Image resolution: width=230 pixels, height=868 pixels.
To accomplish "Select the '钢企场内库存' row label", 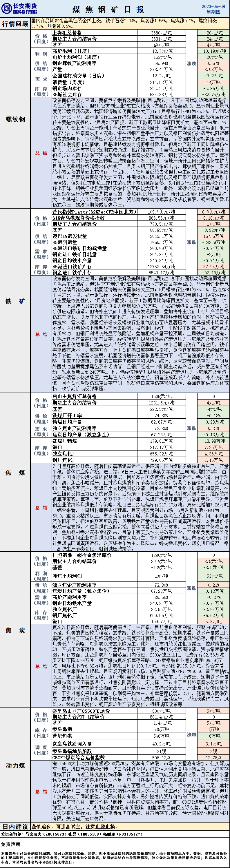I will coord(67,88).
